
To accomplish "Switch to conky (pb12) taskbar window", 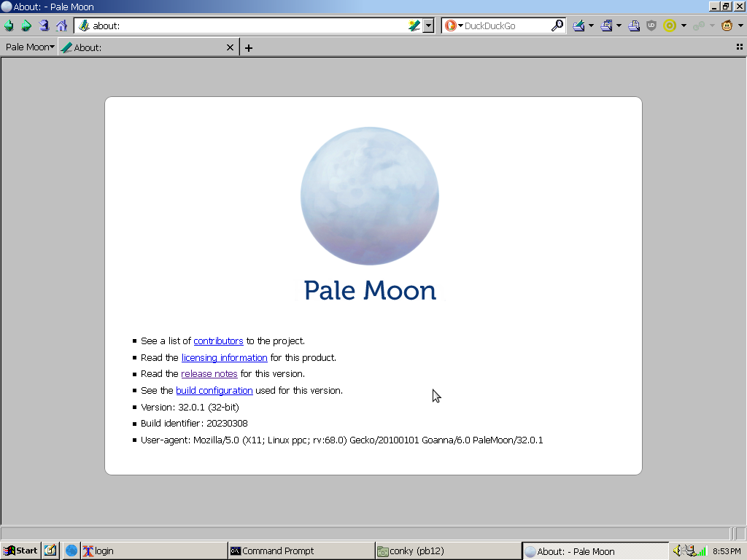I will point(448,551).
